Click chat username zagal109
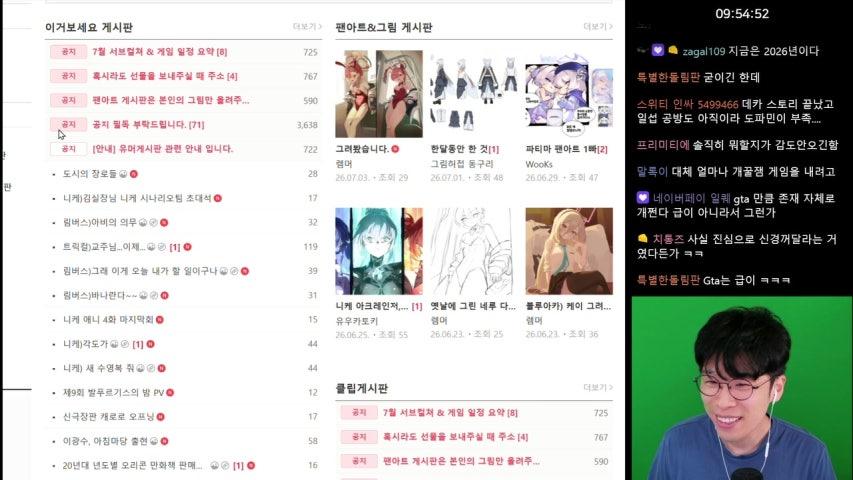 tap(703, 51)
